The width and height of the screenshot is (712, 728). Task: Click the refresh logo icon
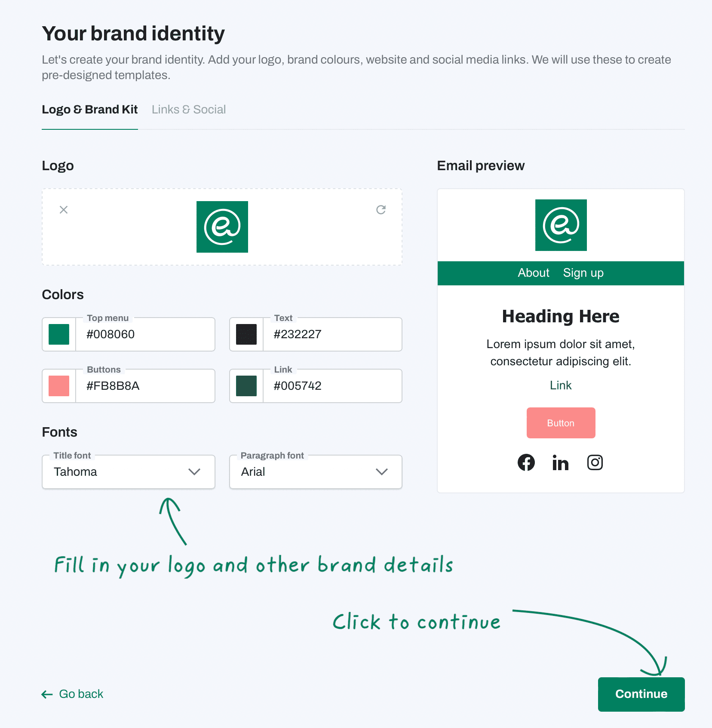[x=381, y=210]
